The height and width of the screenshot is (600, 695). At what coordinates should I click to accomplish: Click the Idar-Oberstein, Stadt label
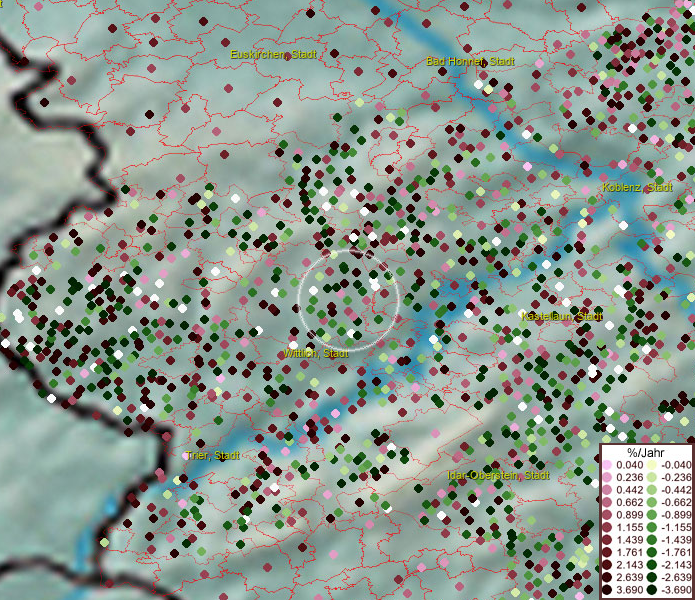498,475
